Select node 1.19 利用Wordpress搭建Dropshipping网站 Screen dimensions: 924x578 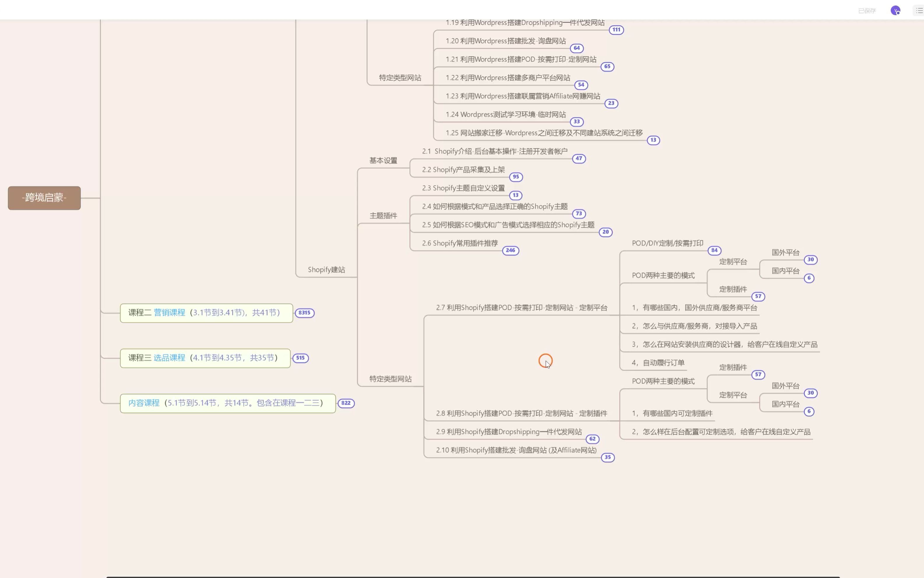(x=525, y=22)
